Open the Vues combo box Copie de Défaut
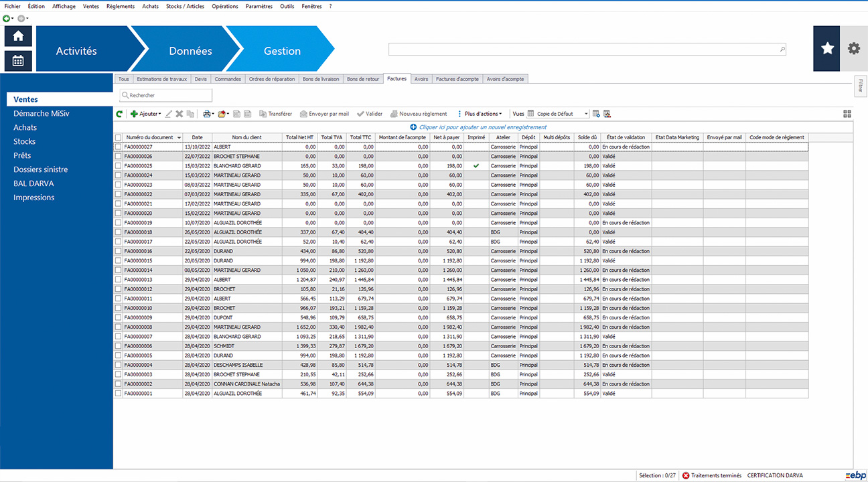 pyautogui.click(x=559, y=114)
